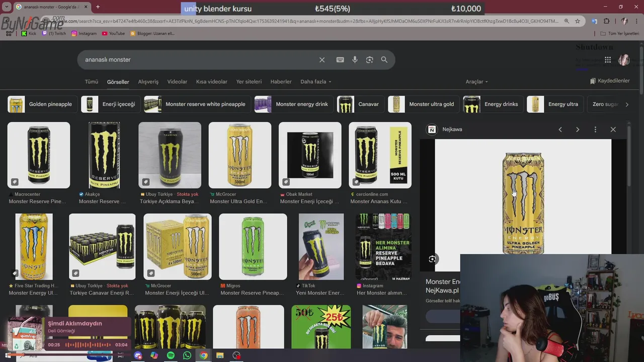Click the Chrome taskbar icon
Viewport: 644px width, 362px height.
tap(203, 355)
